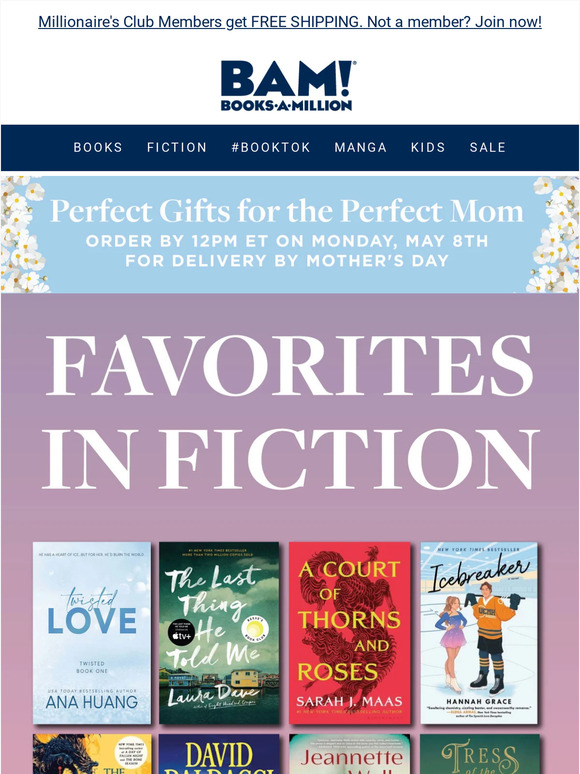The image size is (580, 774).
Task: Open the David Baldacci book cover
Action: 219,754
